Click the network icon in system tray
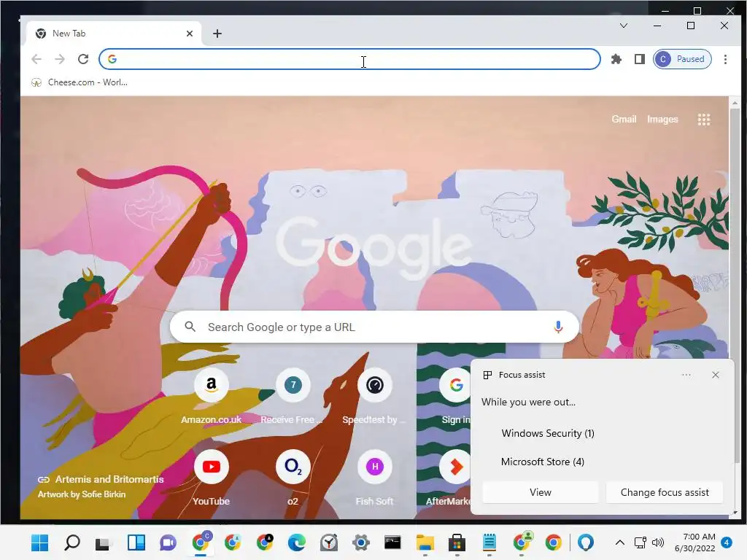Image resolution: width=747 pixels, height=560 pixels. (x=640, y=542)
